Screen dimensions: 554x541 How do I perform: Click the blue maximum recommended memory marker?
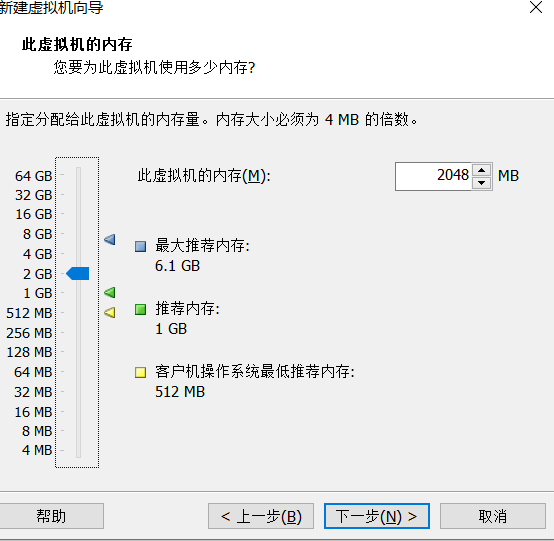click(x=110, y=240)
